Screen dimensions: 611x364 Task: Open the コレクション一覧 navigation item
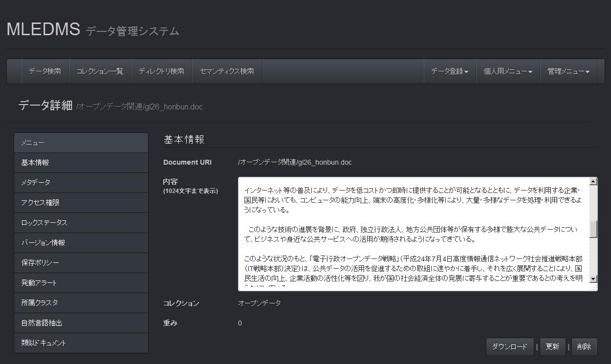tap(100, 71)
